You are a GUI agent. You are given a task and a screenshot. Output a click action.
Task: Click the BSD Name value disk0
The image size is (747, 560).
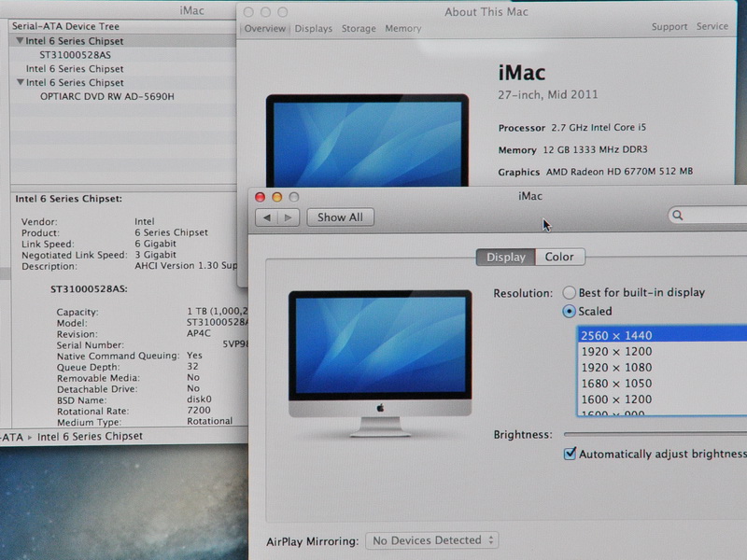[x=199, y=399]
